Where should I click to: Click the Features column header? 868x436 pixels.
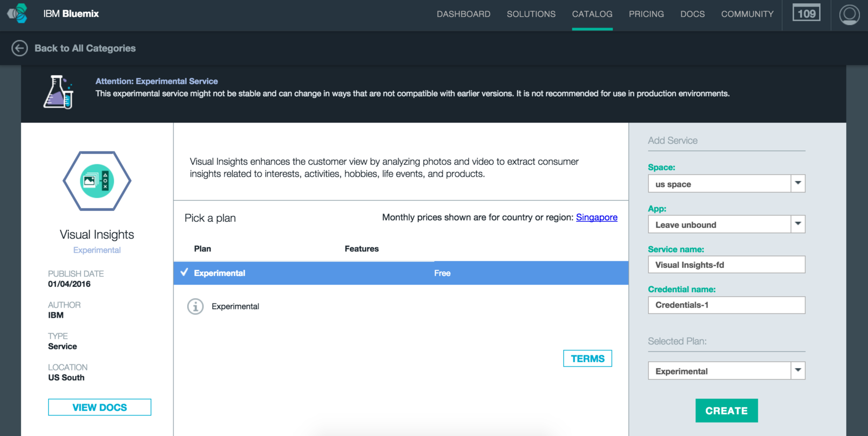[361, 248]
